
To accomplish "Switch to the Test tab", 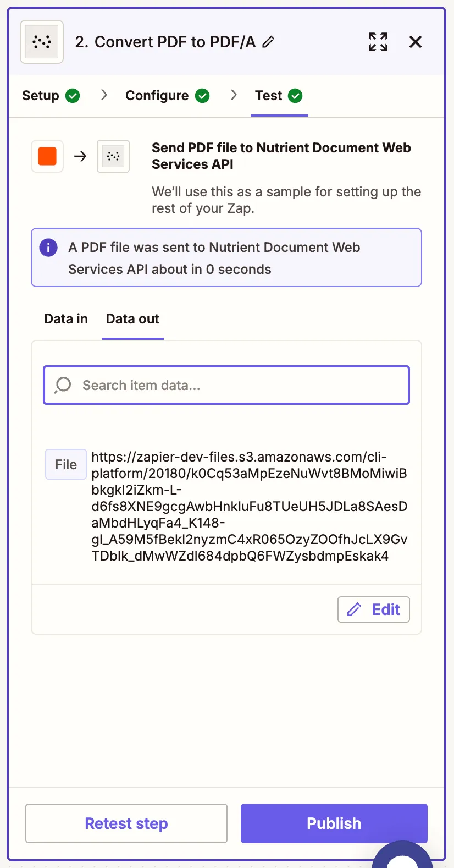I will click(x=279, y=96).
